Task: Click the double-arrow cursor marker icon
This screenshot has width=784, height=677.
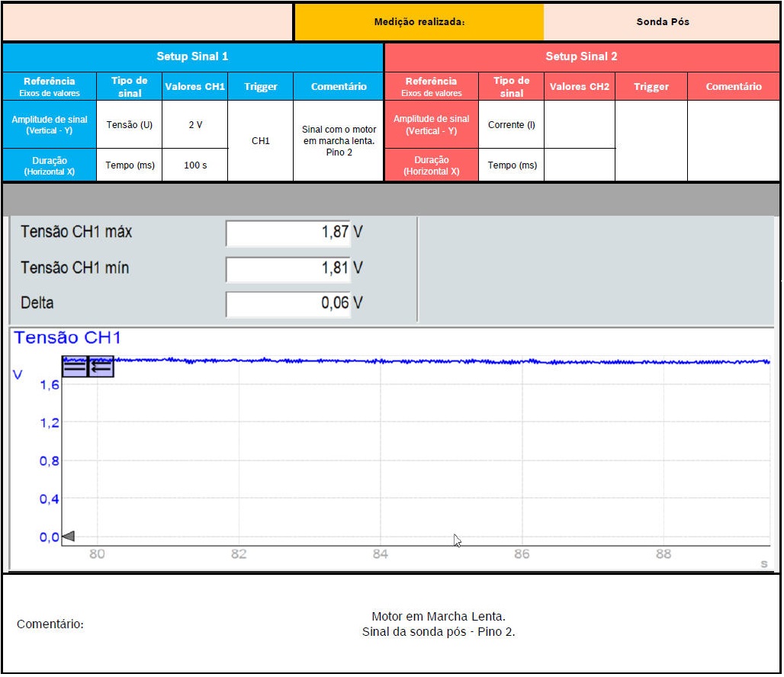Action: 101,367
